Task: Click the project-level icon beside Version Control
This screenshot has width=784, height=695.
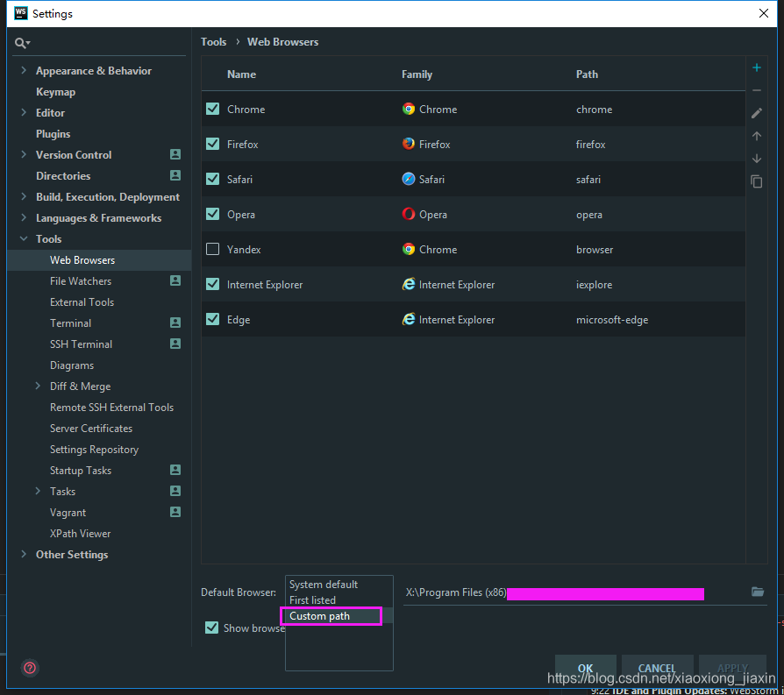Action: pyautogui.click(x=175, y=154)
